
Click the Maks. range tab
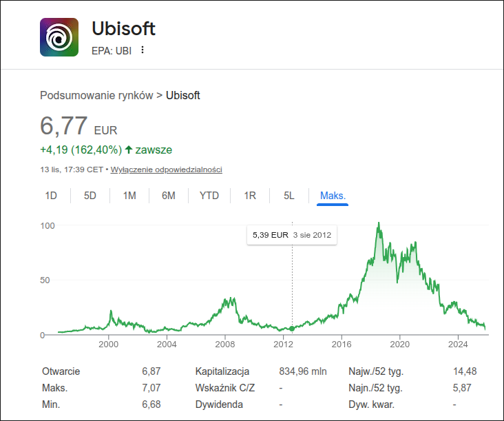(333, 196)
